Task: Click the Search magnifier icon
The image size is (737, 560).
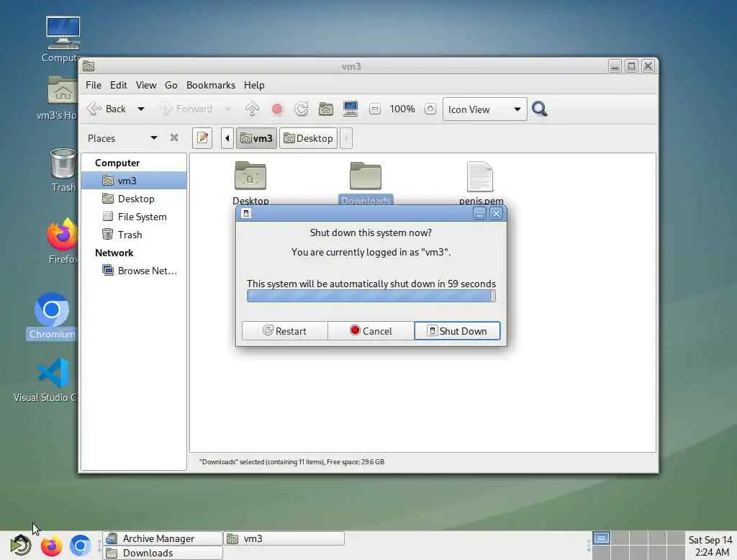Action: pos(540,109)
